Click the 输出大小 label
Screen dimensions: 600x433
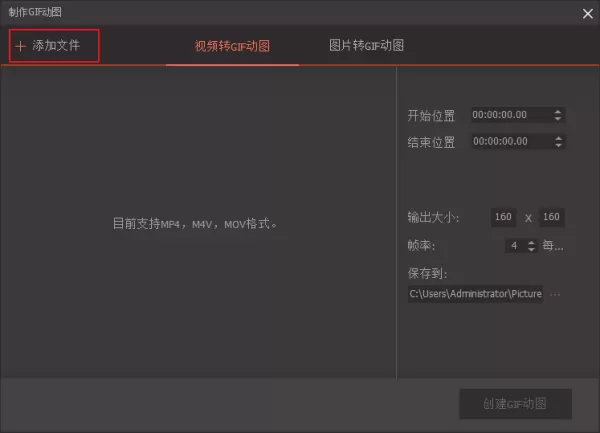(433, 217)
